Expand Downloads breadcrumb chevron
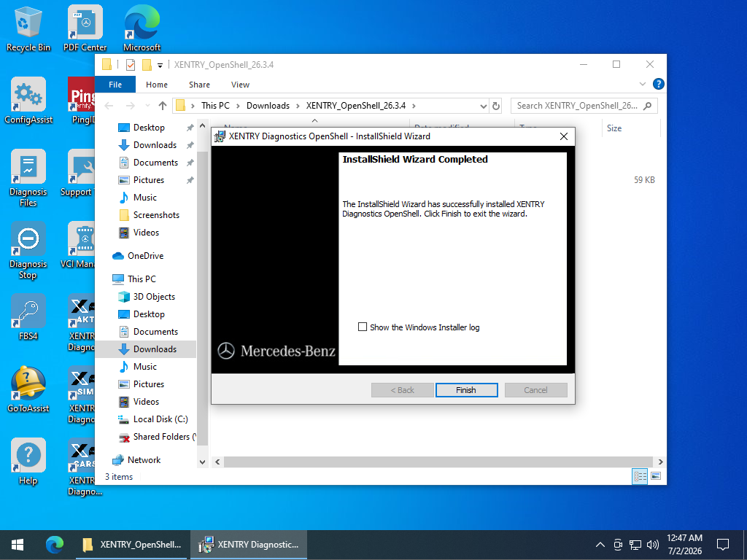 tap(298, 106)
